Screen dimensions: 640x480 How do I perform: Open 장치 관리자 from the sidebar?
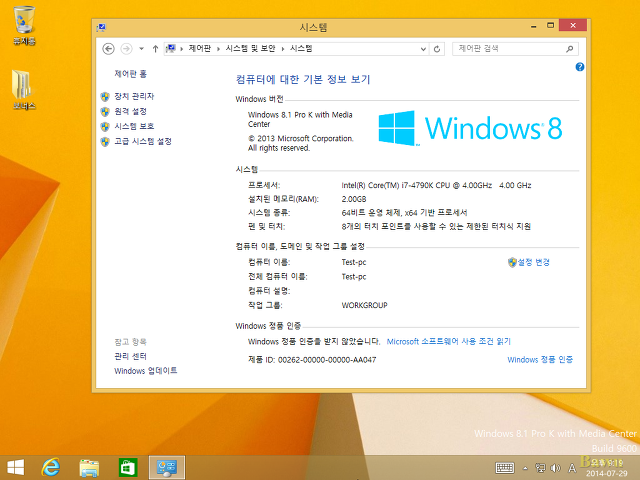(134, 96)
